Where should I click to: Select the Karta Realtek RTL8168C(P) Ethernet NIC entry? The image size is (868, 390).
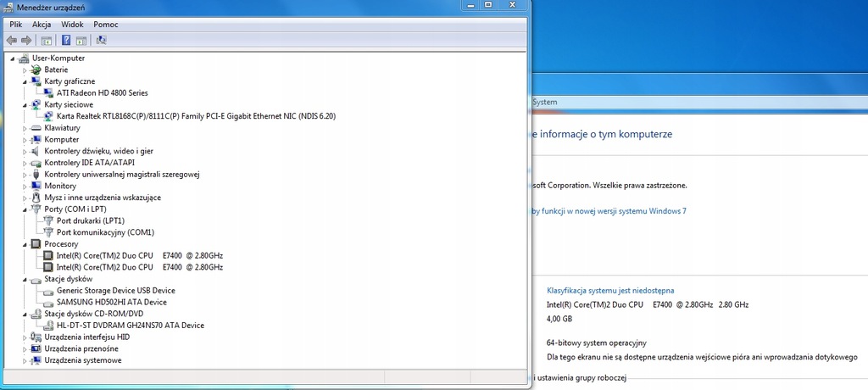pos(197,116)
